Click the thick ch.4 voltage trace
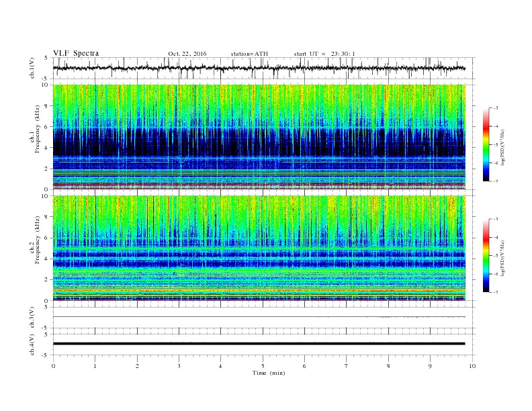 [259, 344]
